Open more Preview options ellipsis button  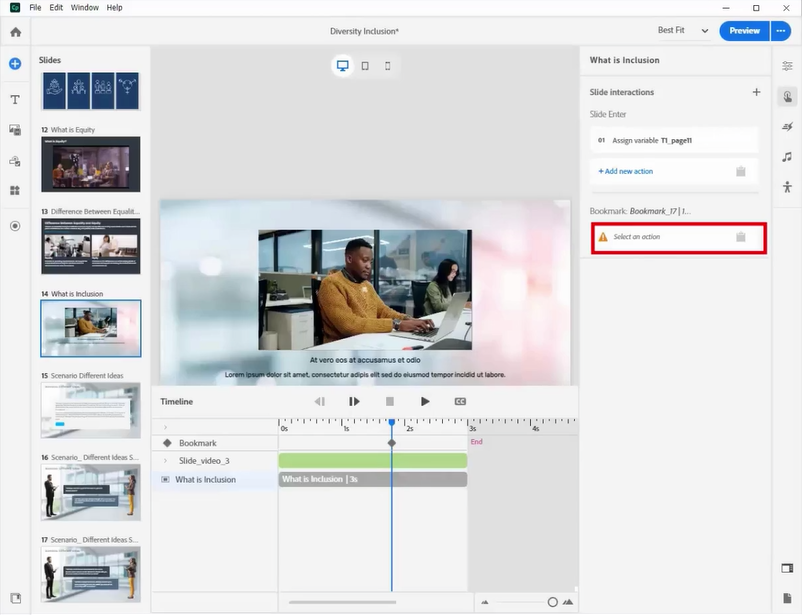click(x=781, y=31)
